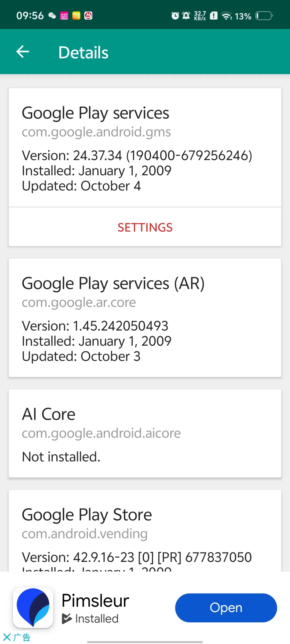290x644 pixels.
Task: Tap the com.google.android.gms package name
Action: (x=96, y=132)
